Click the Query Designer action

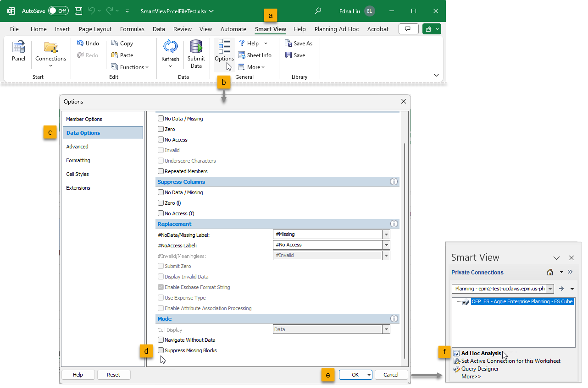(x=480, y=369)
